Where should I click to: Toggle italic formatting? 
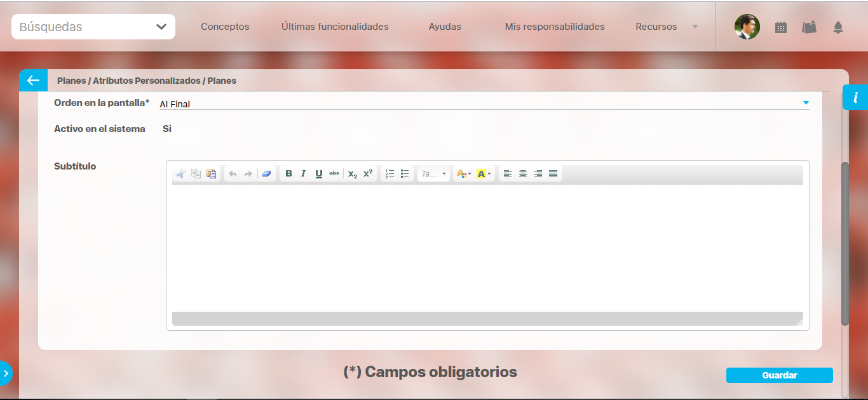coord(304,174)
